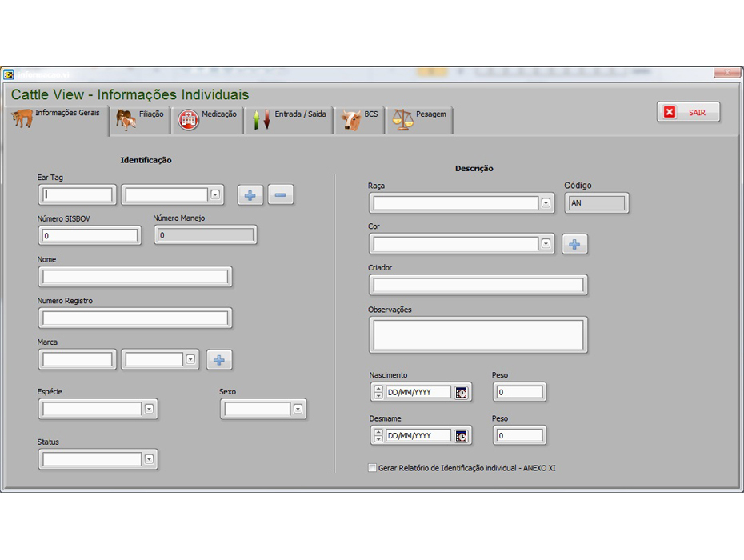Click the minus icon beside Ear Tag
The width and height of the screenshot is (744, 560).
[x=281, y=194]
